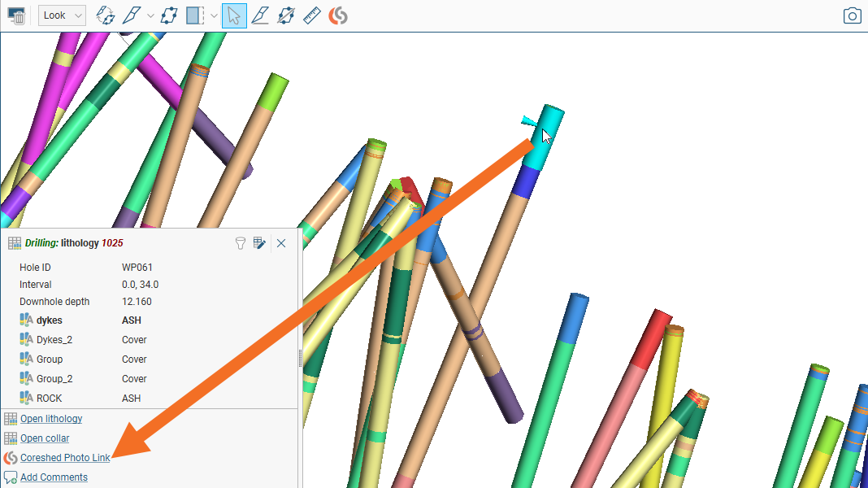Select the ruler measurement tool

[x=312, y=15]
